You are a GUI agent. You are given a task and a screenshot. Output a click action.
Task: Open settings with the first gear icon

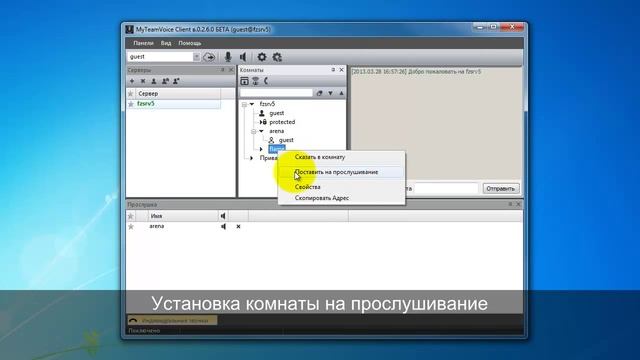[262, 57]
